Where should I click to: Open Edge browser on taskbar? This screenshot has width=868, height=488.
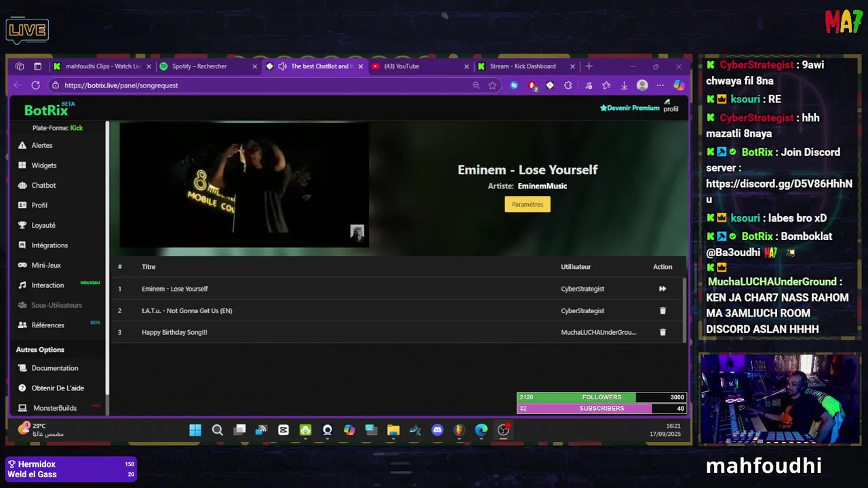coord(481,430)
